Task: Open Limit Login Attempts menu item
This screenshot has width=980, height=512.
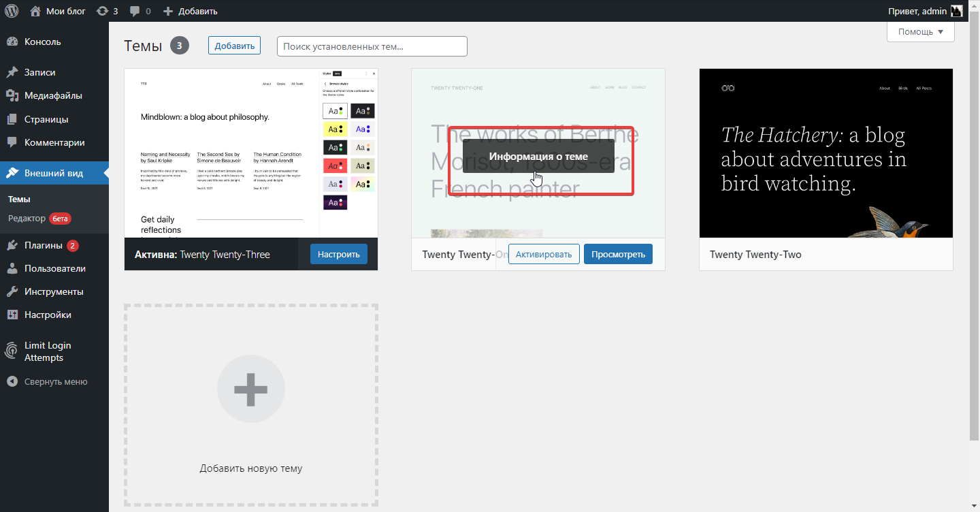Action: click(x=54, y=351)
